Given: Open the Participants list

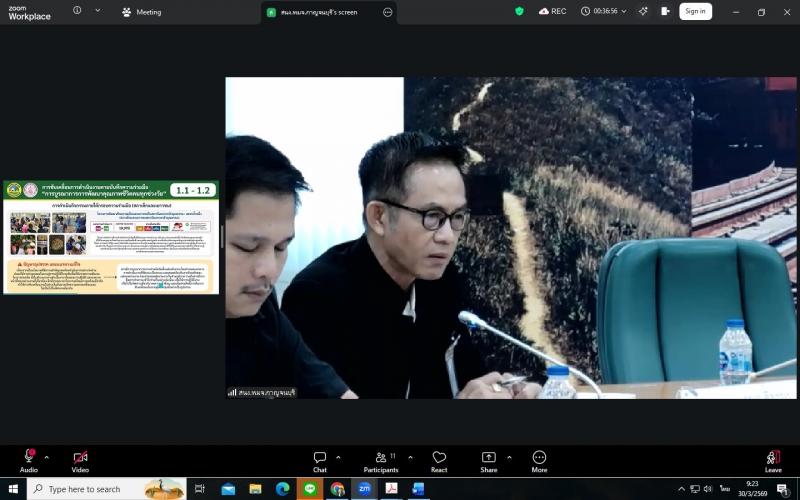Looking at the screenshot, I should [x=381, y=462].
